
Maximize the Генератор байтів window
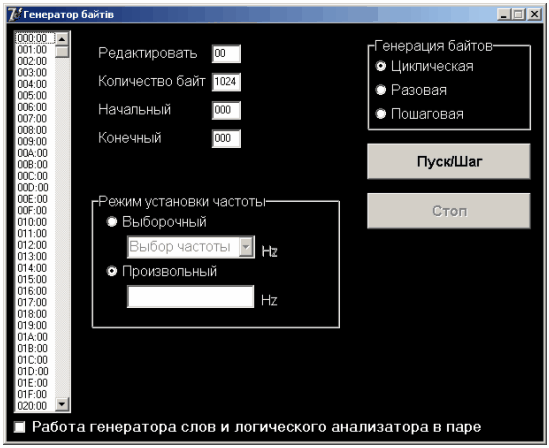pyautogui.click(x=518, y=15)
